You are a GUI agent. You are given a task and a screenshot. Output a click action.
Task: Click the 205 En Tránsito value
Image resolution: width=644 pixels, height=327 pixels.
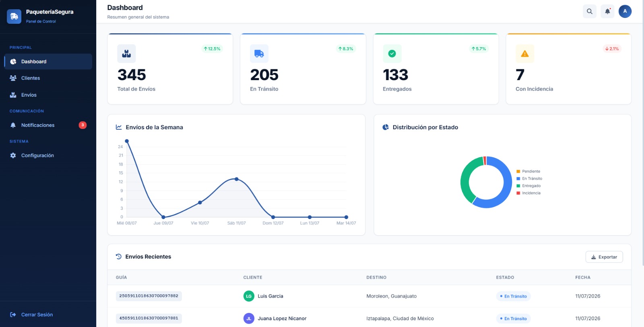[264, 75]
